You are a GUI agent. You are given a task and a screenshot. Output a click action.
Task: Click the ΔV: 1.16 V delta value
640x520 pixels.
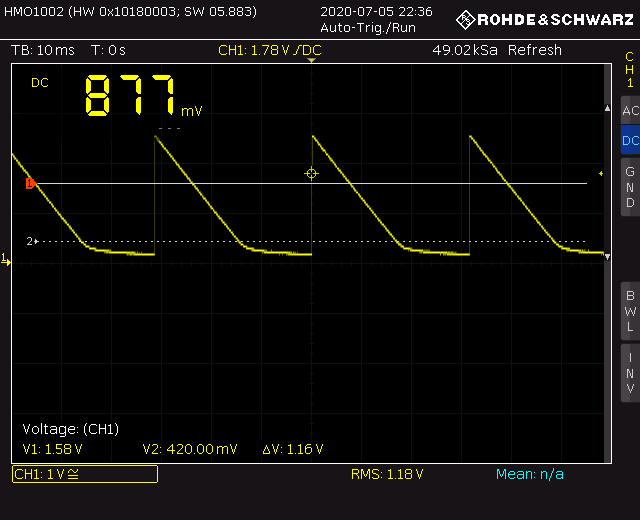[293, 449]
